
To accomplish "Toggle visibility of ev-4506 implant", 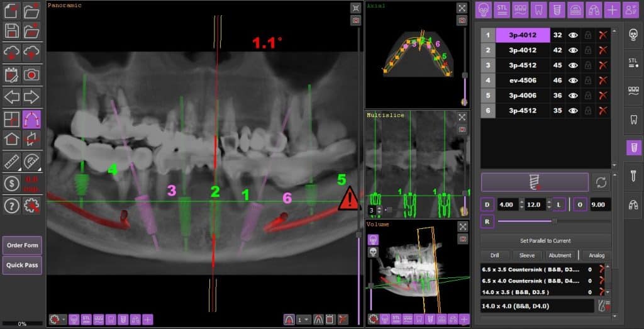I will [x=572, y=81].
